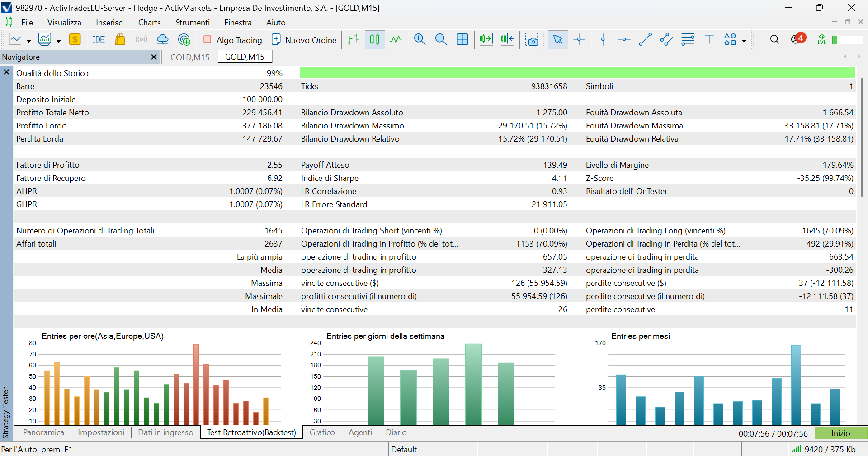Select the trendline drawing tool
868x456 pixels.
(645, 40)
